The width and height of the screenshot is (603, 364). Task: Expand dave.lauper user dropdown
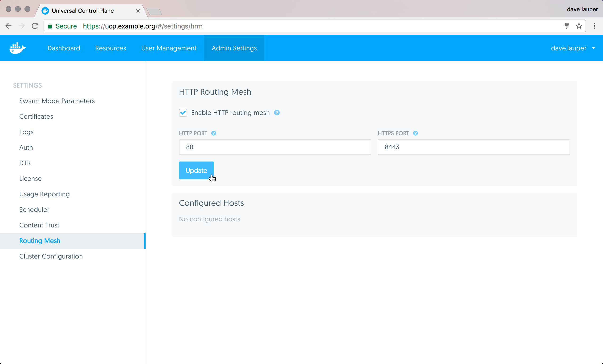tap(573, 48)
